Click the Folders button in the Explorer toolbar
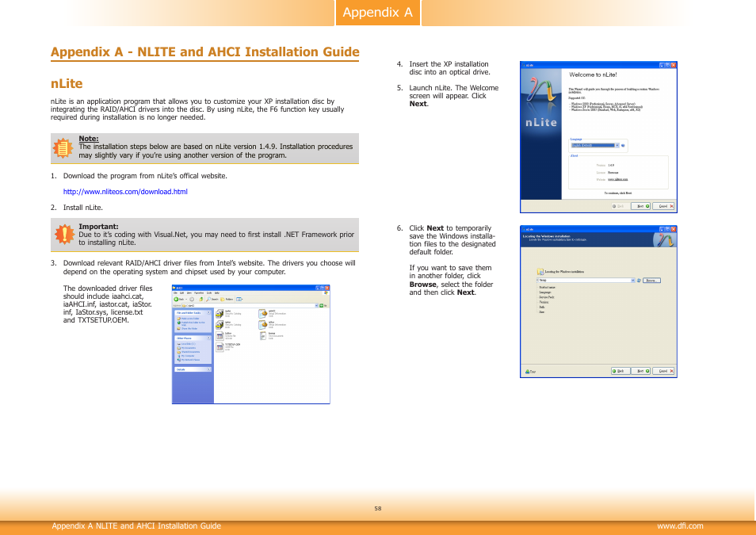The width and height of the screenshot is (756, 535). (x=227, y=299)
